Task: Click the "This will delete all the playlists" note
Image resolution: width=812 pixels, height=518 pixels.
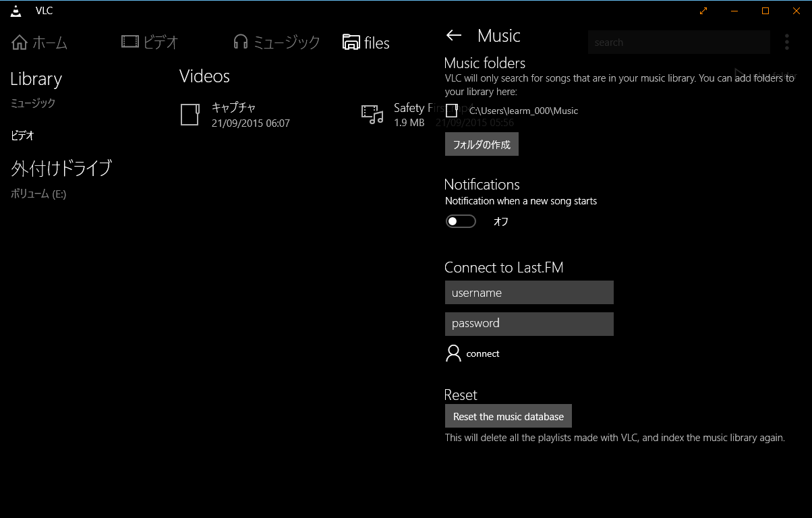Action: pyautogui.click(x=615, y=438)
